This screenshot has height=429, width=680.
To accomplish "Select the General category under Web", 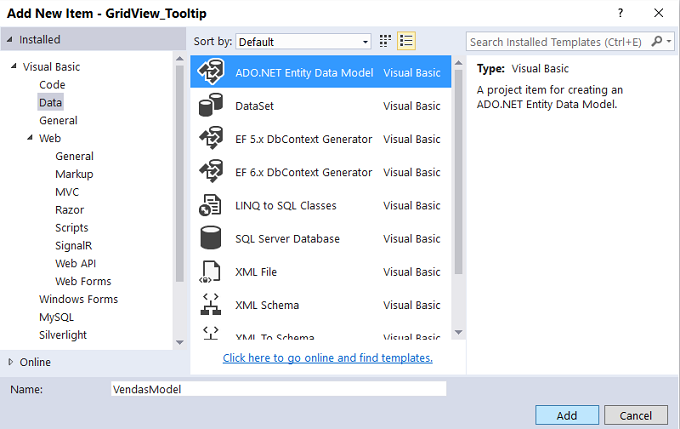I will [x=74, y=156].
